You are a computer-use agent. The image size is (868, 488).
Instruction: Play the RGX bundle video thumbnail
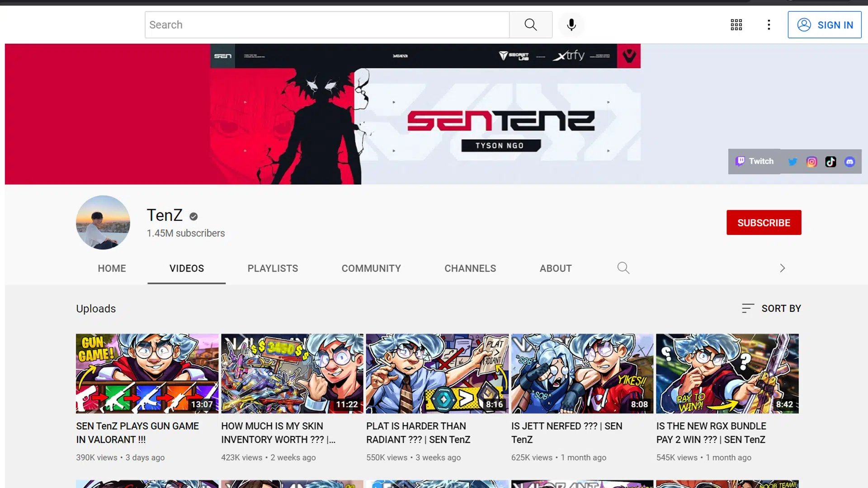tap(727, 374)
